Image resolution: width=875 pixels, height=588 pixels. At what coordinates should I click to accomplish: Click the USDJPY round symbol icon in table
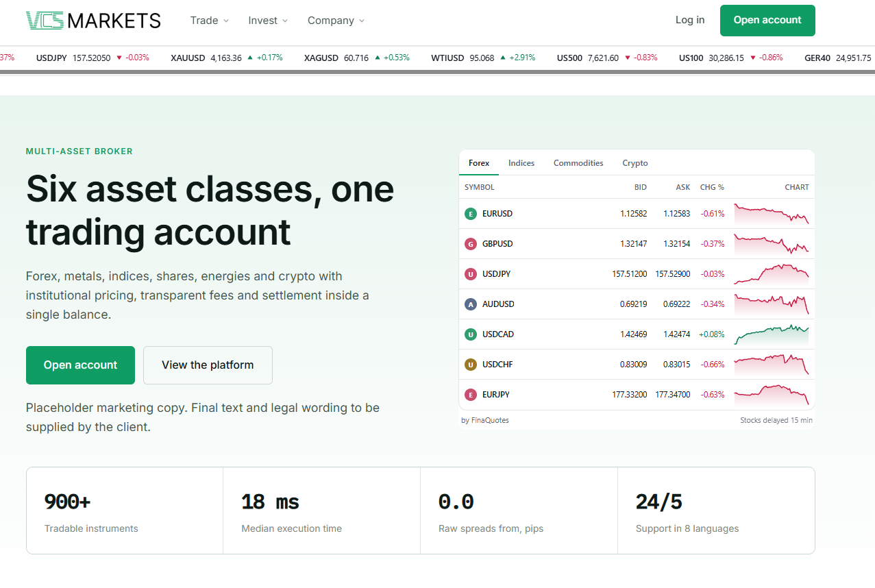pyautogui.click(x=470, y=274)
